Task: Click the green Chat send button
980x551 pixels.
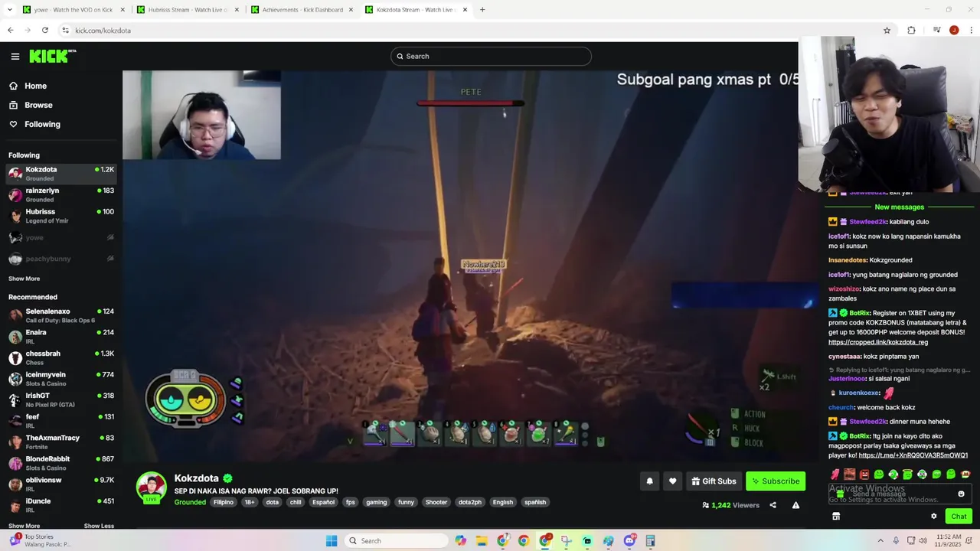Action: pos(959,516)
